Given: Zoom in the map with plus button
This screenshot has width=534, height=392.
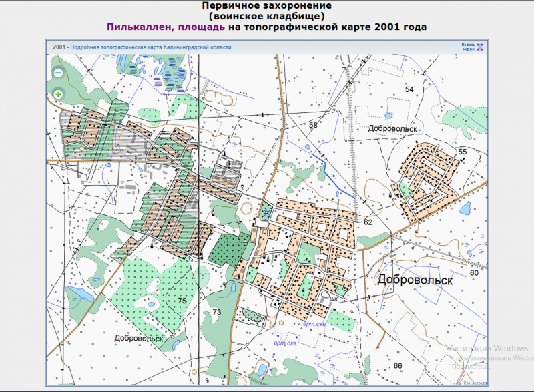Looking at the screenshot, I should [x=59, y=94].
